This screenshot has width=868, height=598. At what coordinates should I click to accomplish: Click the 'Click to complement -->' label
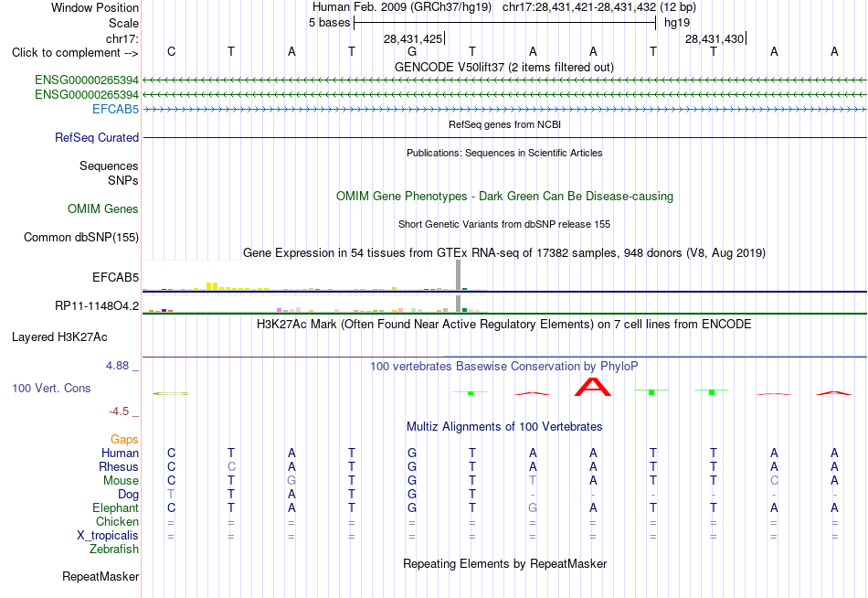[75, 53]
